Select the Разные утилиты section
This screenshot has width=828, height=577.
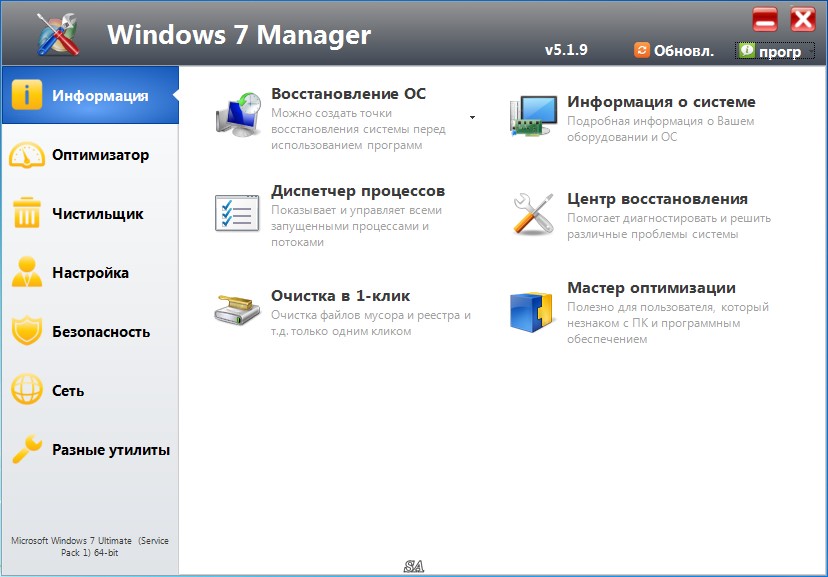pos(91,449)
